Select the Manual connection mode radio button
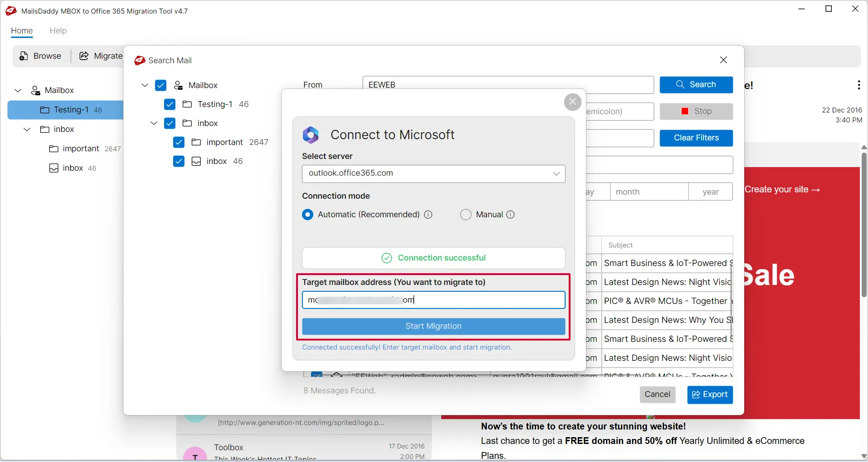868x462 pixels. point(466,215)
